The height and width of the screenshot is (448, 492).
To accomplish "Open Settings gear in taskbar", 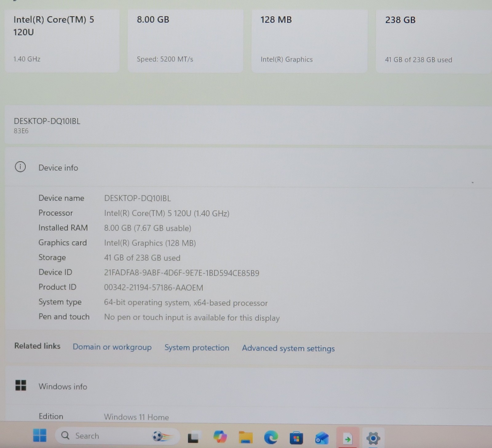I will 373,438.
